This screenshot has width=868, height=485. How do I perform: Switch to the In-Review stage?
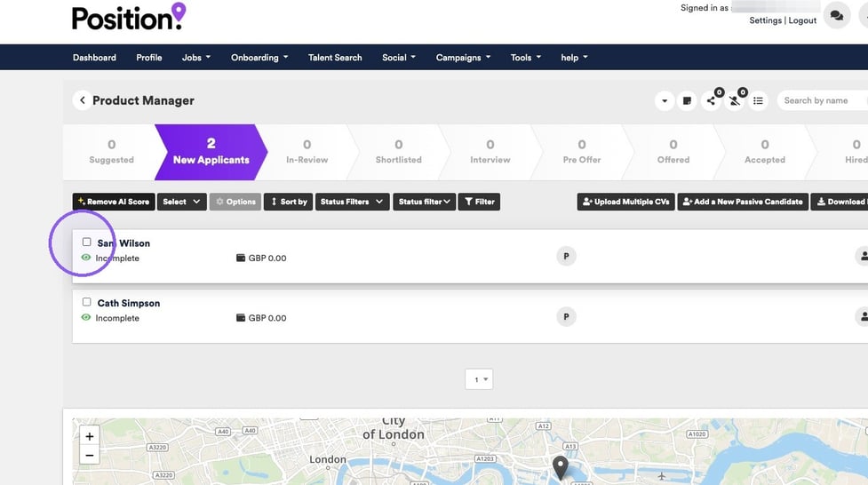pos(307,152)
